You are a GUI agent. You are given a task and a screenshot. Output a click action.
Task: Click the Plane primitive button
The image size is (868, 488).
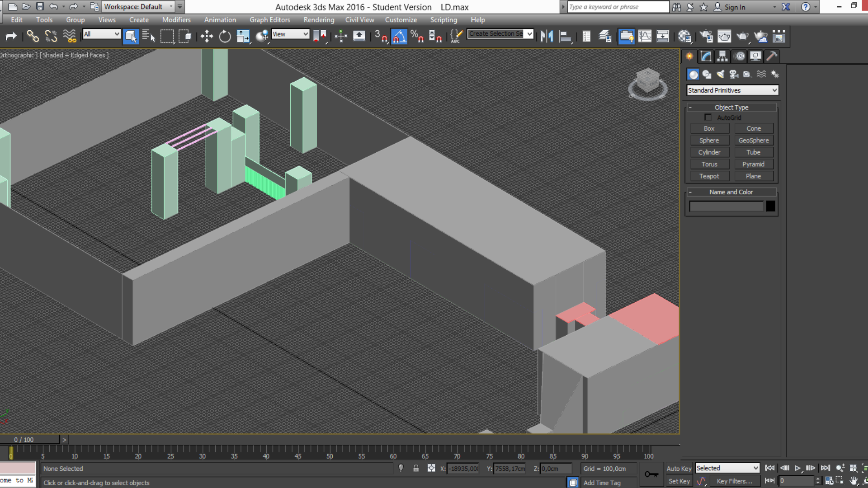pyautogui.click(x=754, y=176)
